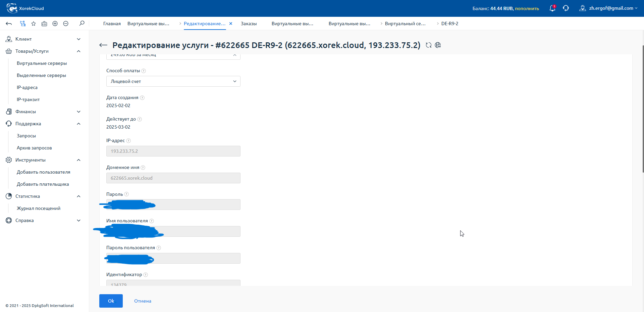Click the briefcase toolbar icon
Screen dimensions: 644x312
(44, 24)
